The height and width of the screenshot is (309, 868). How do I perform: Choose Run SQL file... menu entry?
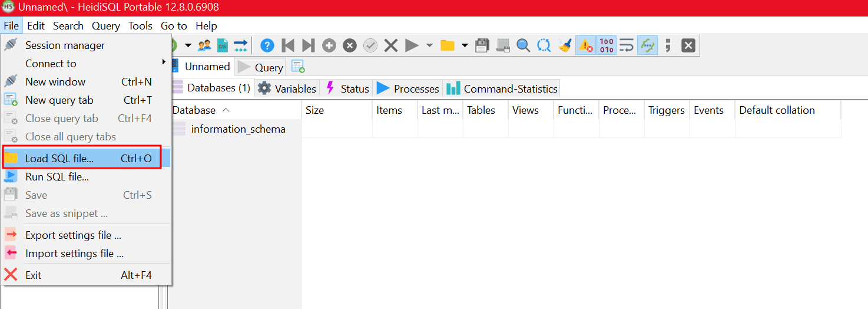coord(86,176)
